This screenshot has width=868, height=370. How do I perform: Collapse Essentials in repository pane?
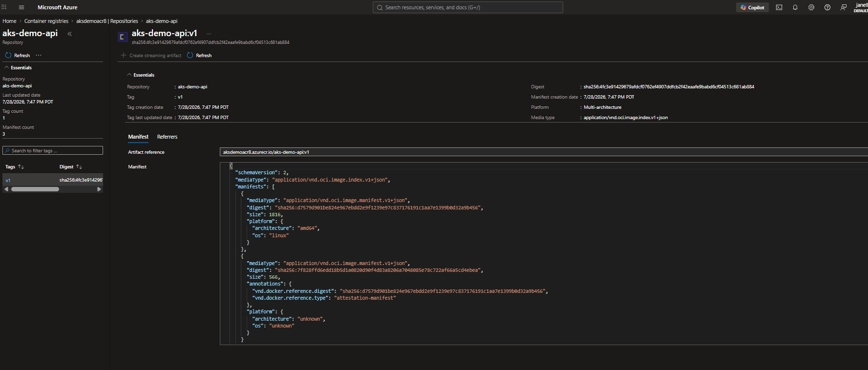19,68
